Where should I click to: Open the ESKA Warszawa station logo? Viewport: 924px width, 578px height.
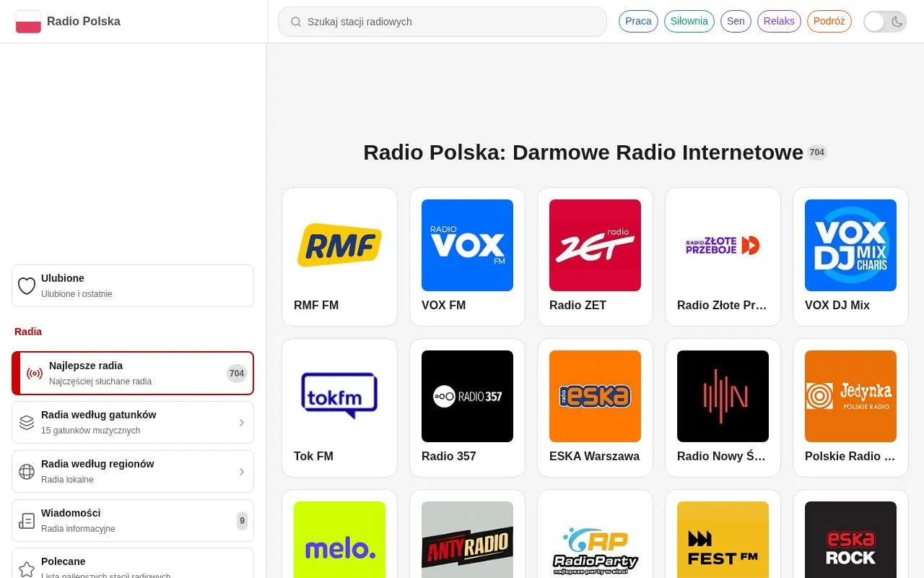(595, 396)
